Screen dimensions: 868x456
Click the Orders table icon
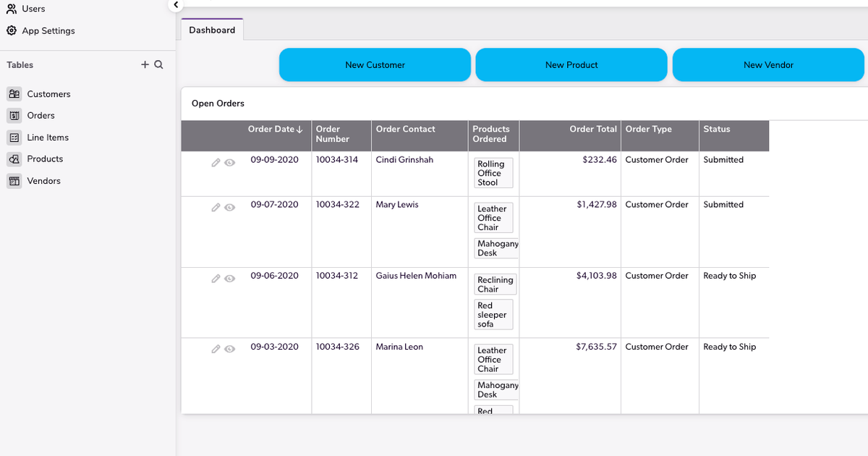click(14, 116)
